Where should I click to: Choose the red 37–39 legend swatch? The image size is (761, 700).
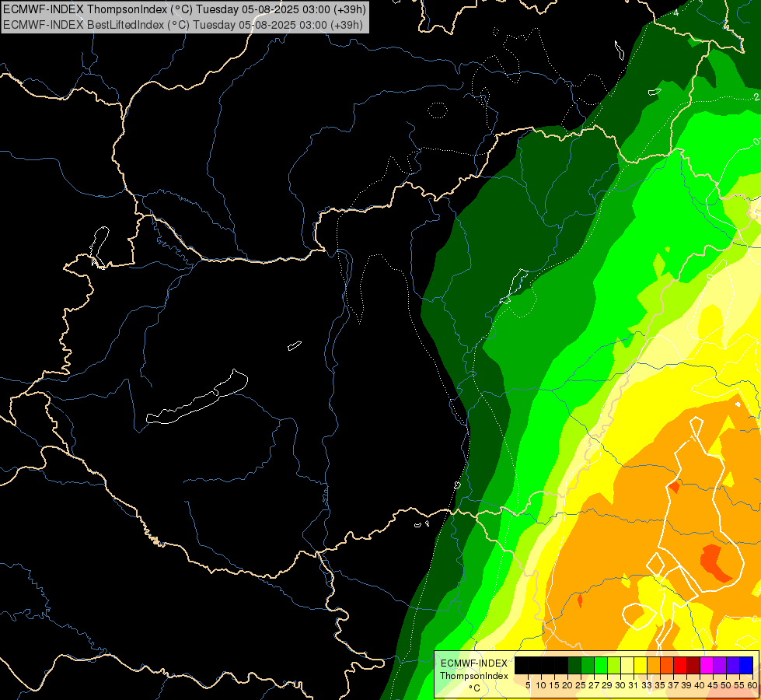(x=680, y=665)
